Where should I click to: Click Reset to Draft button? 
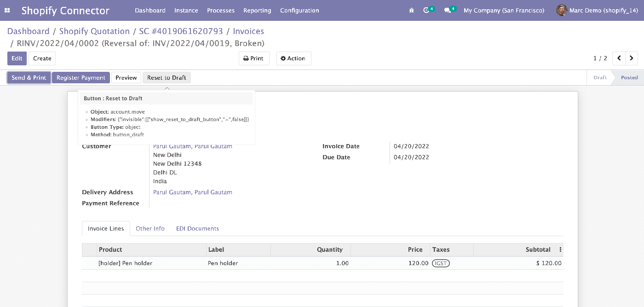167,78
